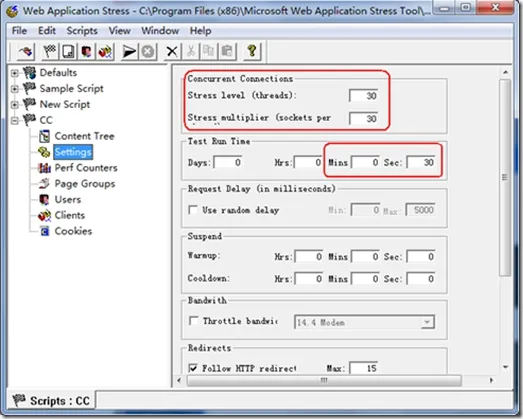
Task: Open the 14.4 Modem bandwidth dropdown
Action: pyautogui.click(x=427, y=323)
